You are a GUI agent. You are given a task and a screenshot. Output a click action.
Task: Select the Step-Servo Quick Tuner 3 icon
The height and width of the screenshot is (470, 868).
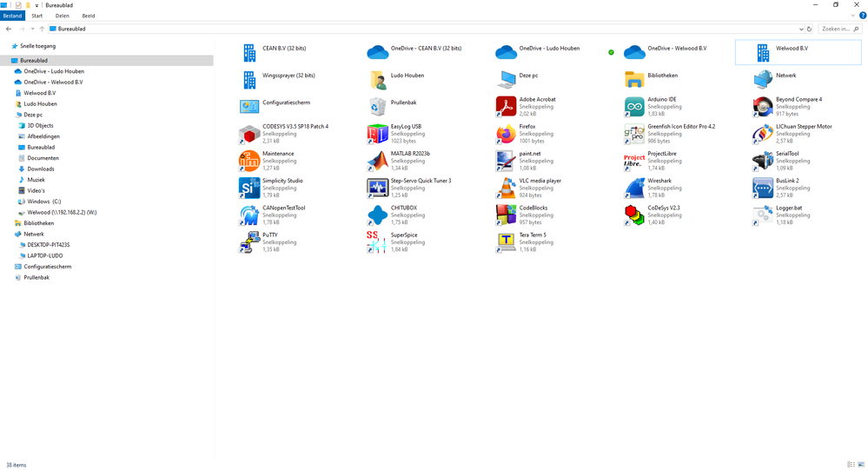[x=378, y=188]
